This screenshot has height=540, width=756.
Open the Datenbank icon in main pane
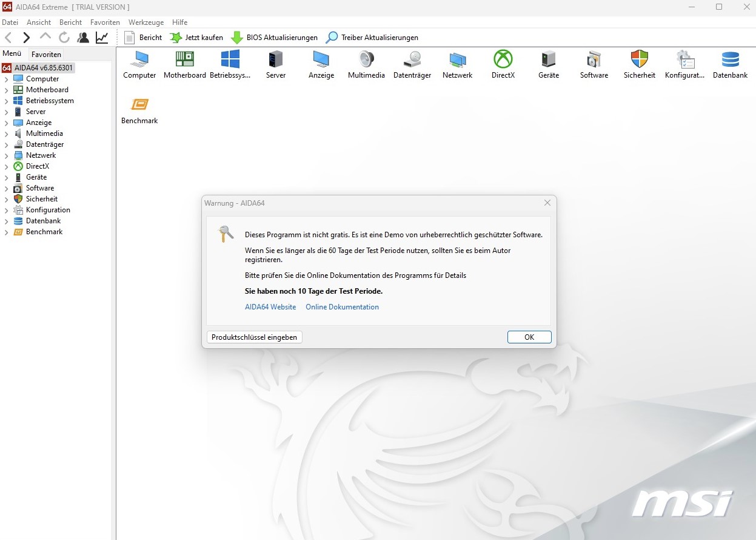point(731,59)
